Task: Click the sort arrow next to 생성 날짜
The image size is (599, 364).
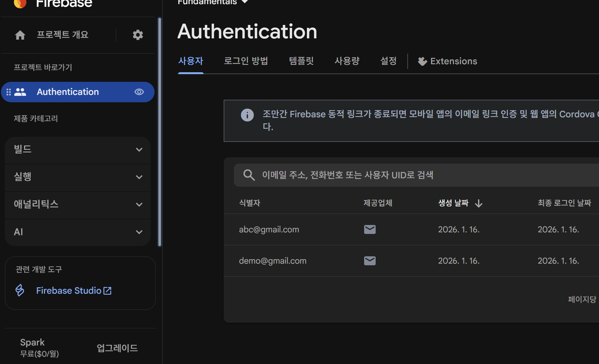Action: pyautogui.click(x=479, y=203)
